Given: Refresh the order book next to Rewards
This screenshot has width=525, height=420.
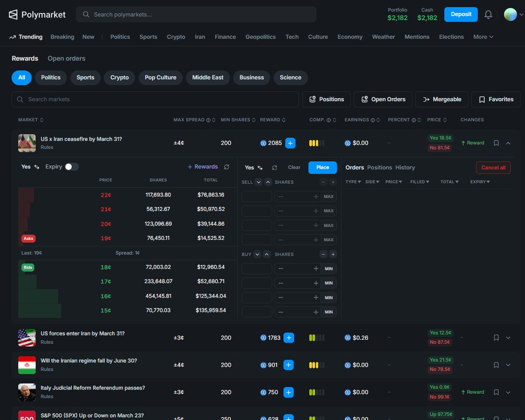Looking at the screenshot, I should click(227, 167).
